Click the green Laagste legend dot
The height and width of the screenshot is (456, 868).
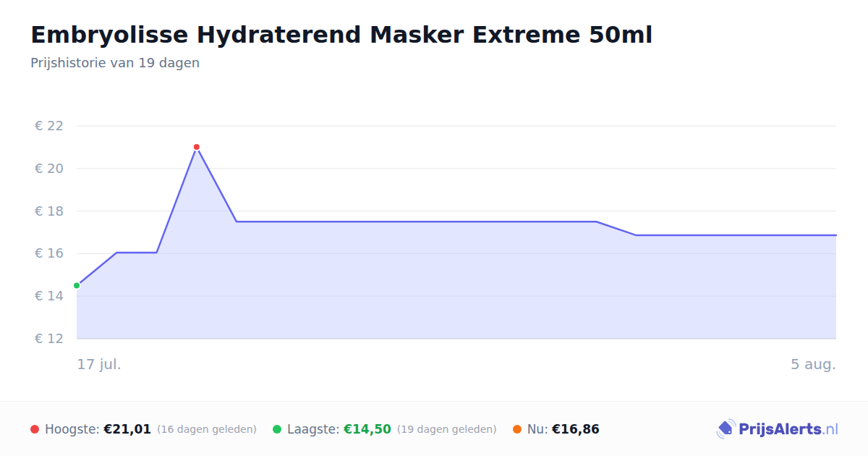[277, 429]
